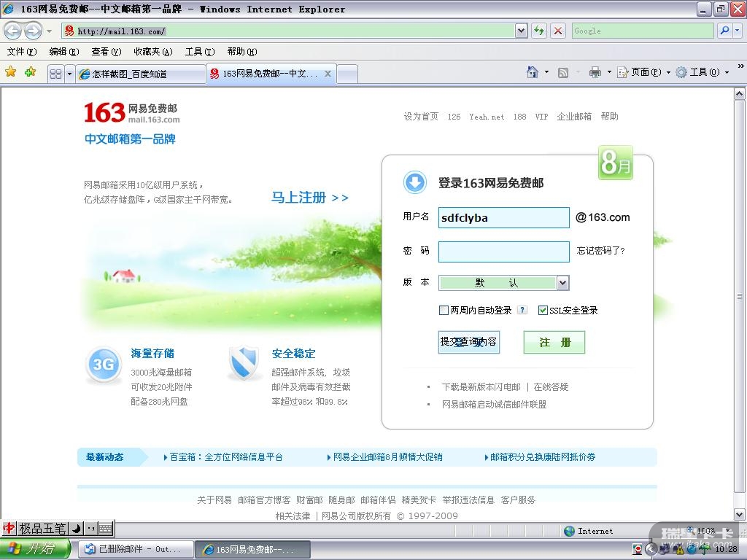747x560 pixels.
Task: Click the 忘记密码了? link
Action: (x=601, y=251)
